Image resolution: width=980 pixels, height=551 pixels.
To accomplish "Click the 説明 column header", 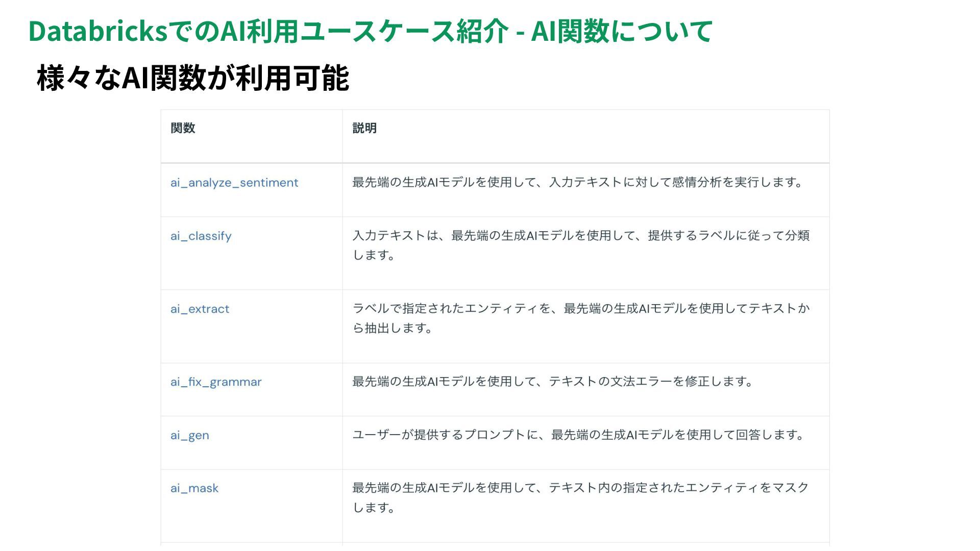I will point(364,128).
